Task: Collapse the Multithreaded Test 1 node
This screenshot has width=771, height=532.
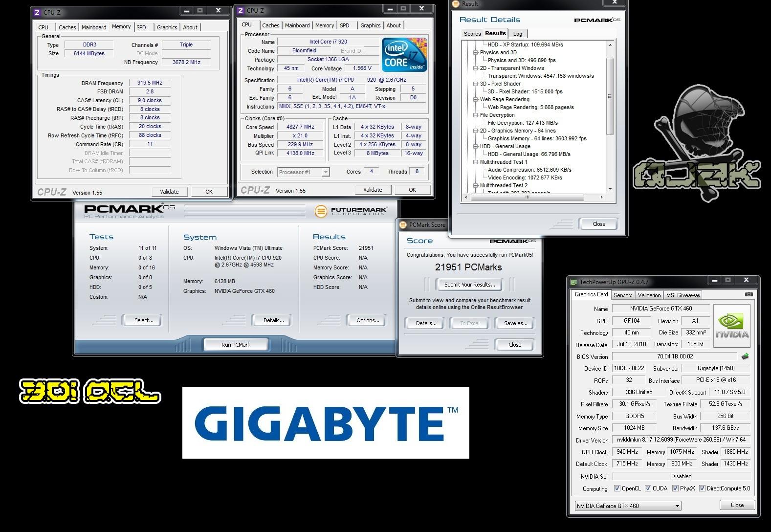Action: pyautogui.click(x=475, y=162)
